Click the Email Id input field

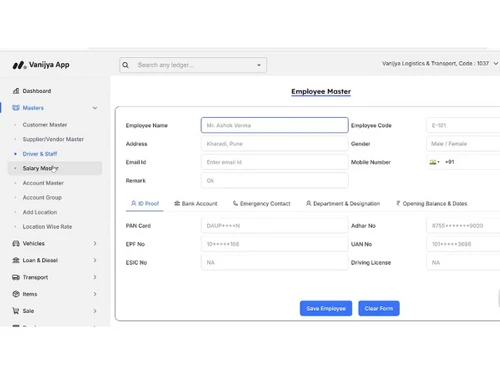pyautogui.click(x=275, y=162)
